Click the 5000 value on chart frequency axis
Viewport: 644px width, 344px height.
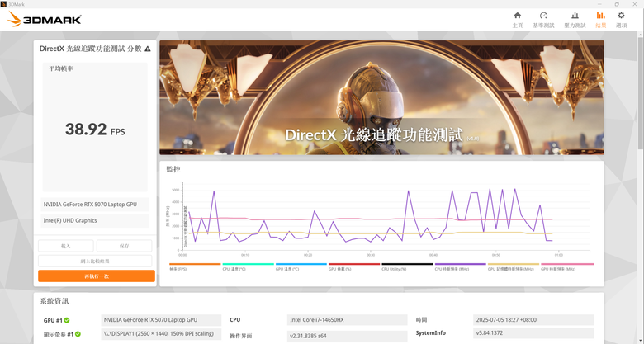pos(175,190)
